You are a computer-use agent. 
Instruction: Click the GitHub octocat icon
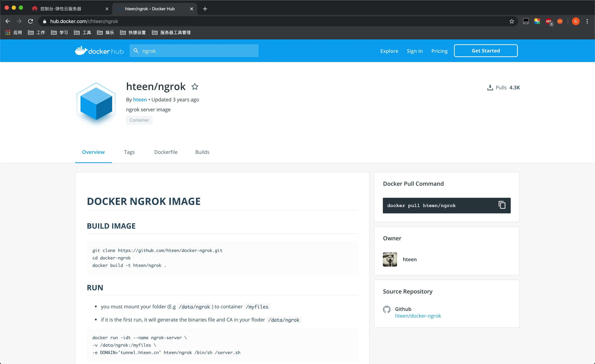(x=387, y=309)
